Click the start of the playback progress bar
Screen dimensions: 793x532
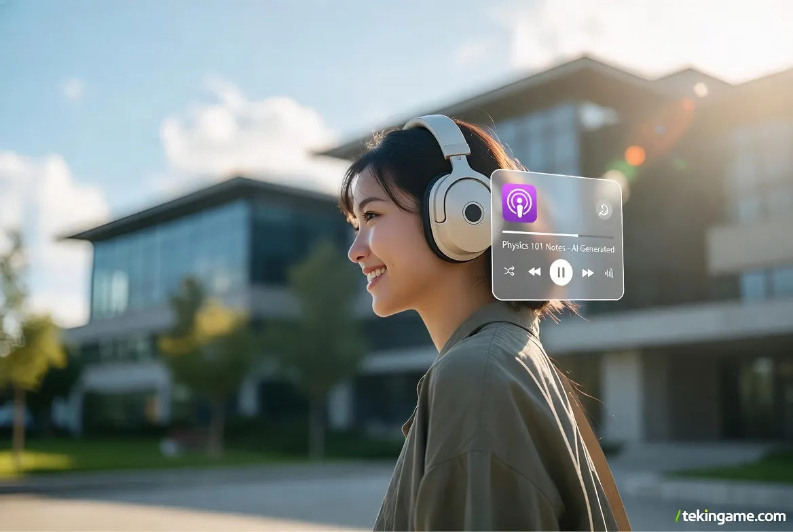[x=504, y=233]
